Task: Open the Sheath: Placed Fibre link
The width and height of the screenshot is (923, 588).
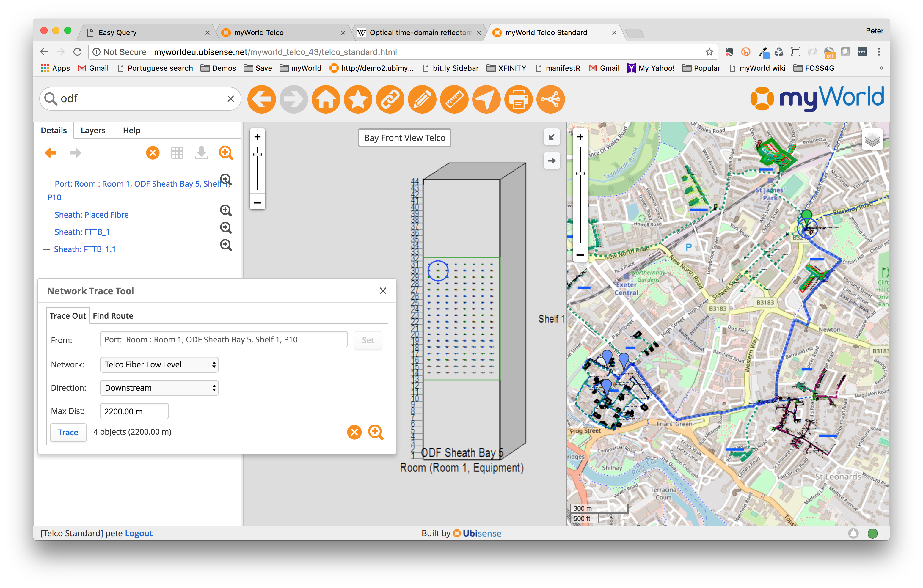Action: click(x=92, y=215)
